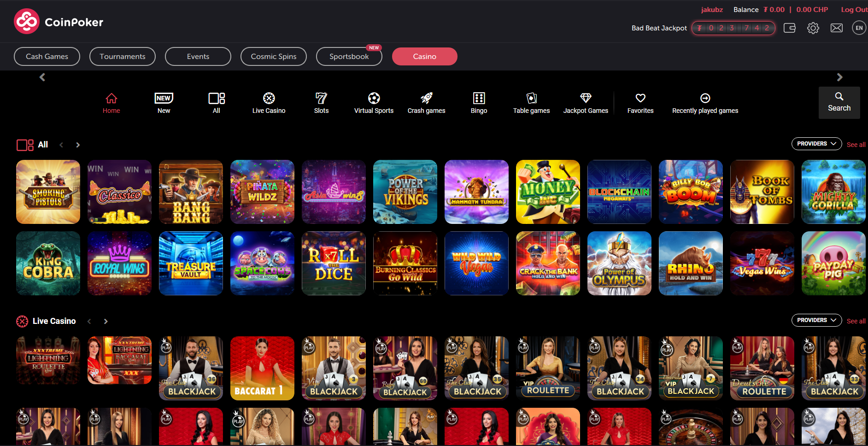Open the Home category icon
This screenshot has width=868, height=446.
click(x=111, y=103)
